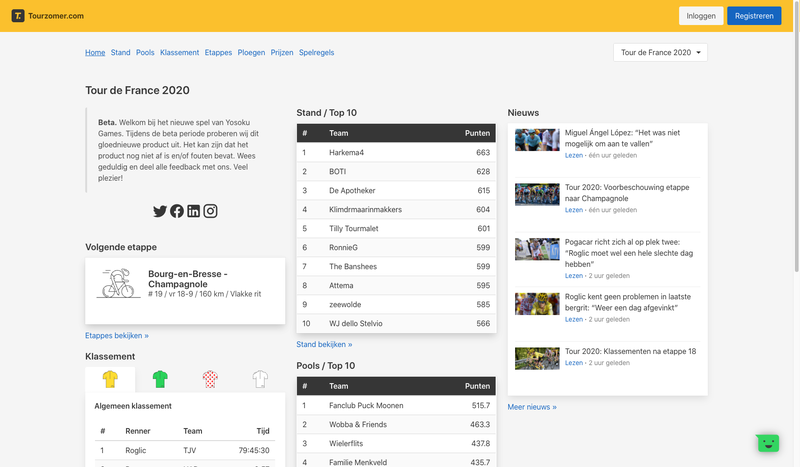Click the Meer nieuws link
This screenshot has width=800, height=467.
pos(532,407)
